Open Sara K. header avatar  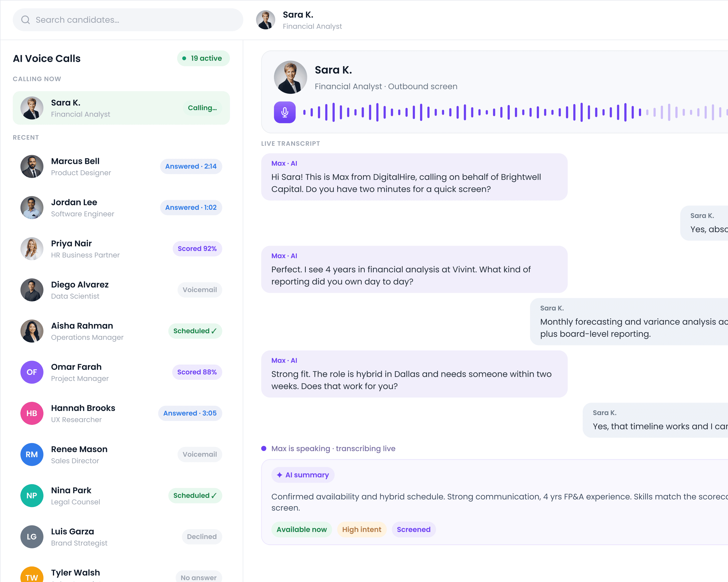[x=266, y=20]
